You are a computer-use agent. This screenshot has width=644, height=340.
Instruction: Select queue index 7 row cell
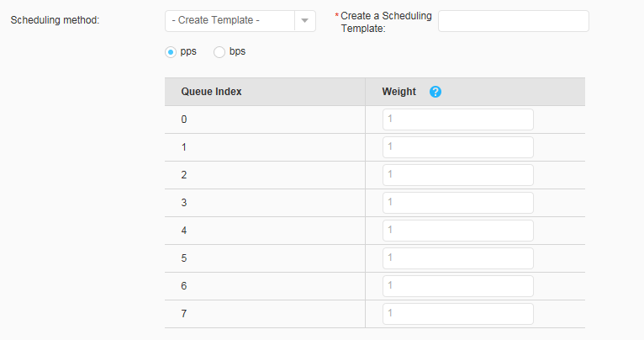pyautogui.click(x=265, y=314)
